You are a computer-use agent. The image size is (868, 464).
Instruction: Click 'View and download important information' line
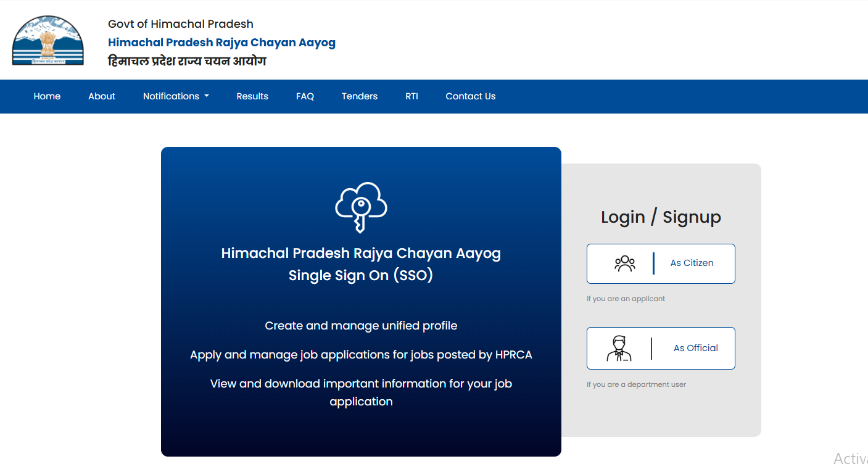(361, 392)
